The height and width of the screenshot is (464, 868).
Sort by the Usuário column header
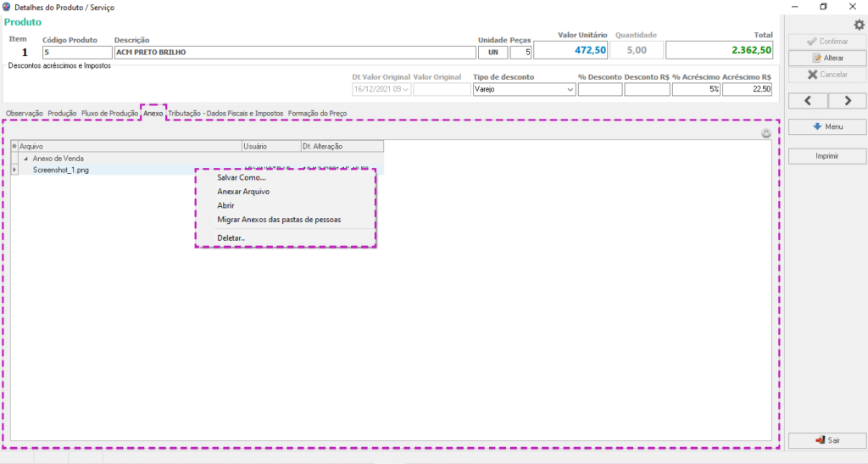270,147
